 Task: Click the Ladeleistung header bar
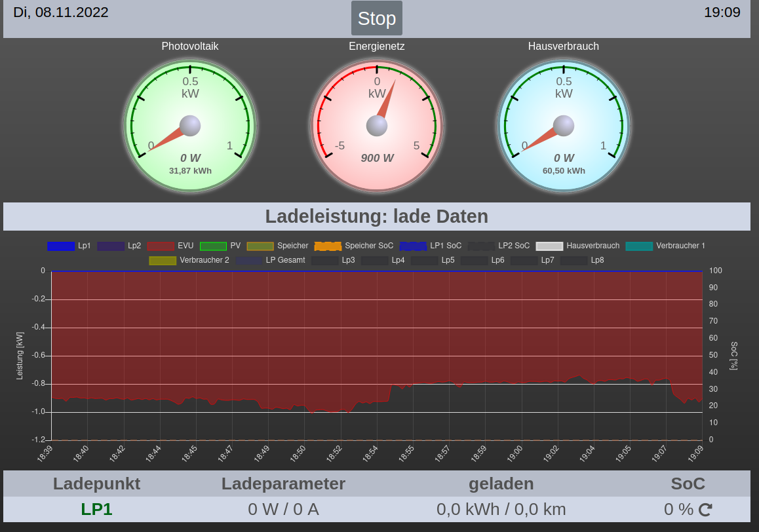(x=377, y=216)
